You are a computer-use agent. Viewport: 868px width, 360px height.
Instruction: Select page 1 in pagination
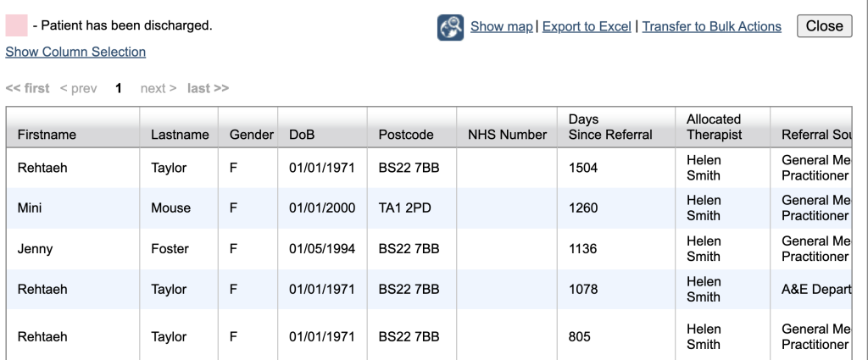(120, 88)
